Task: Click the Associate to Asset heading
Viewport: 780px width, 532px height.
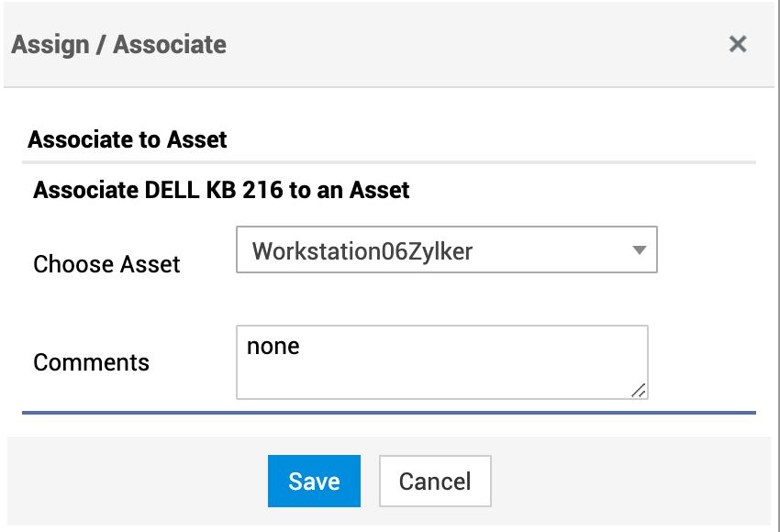Action: coord(128,139)
